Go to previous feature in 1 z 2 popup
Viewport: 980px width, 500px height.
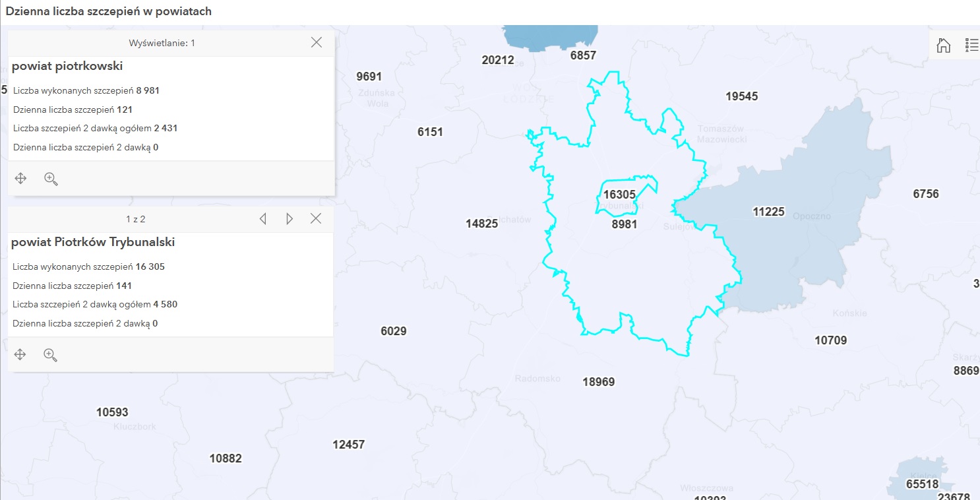tap(262, 219)
